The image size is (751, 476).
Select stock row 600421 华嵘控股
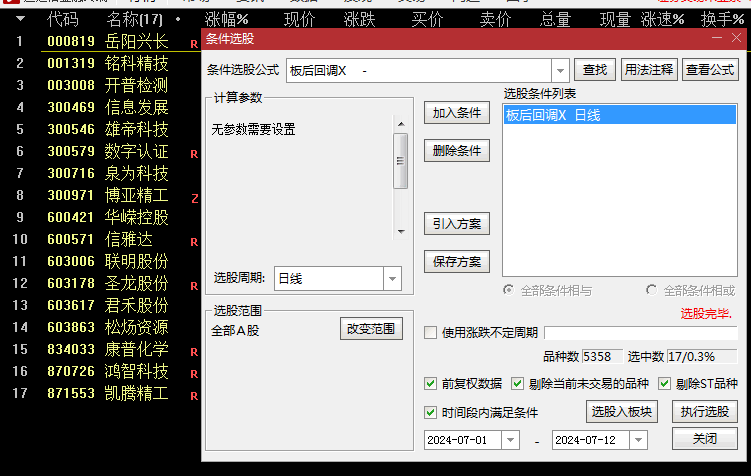(106, 217)
